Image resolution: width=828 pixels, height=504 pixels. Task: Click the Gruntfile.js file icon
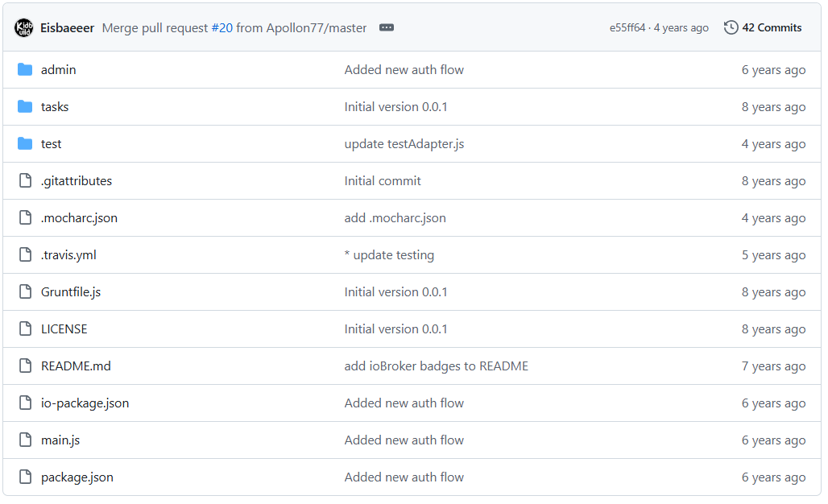(25, 292)
